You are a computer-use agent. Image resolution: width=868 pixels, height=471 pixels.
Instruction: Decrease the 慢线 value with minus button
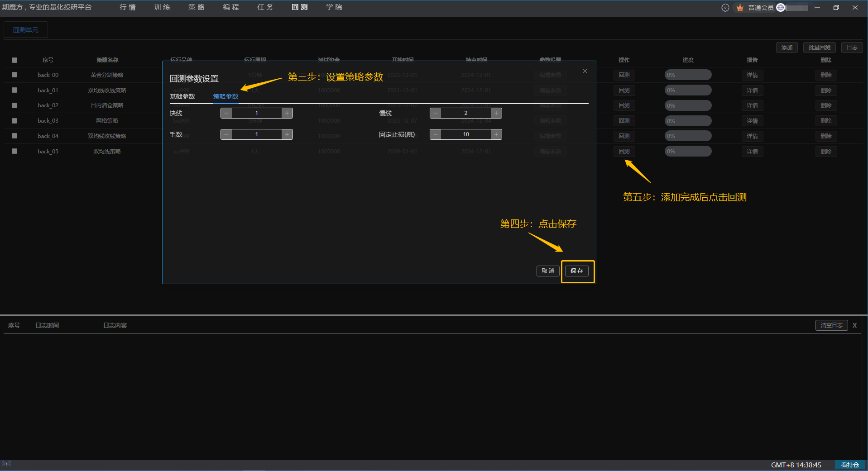(x=435, y=113)
